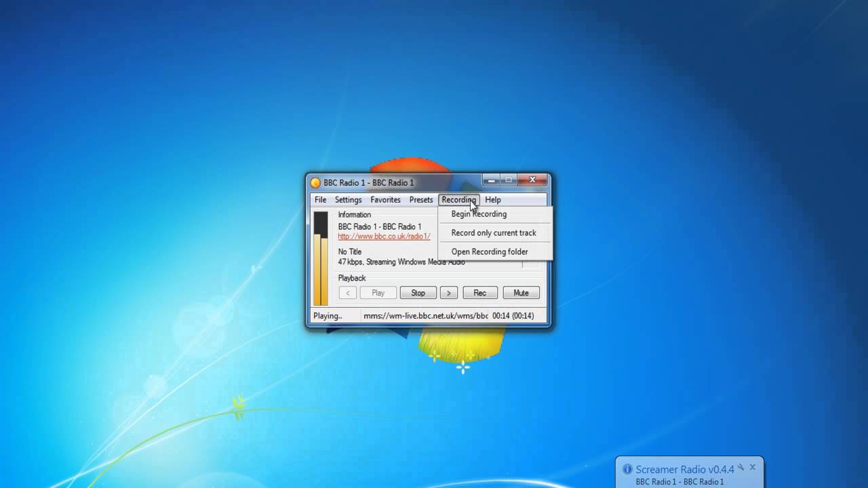Click the volume level meter bar
The image size is (868, 488).
click(321, 258)
